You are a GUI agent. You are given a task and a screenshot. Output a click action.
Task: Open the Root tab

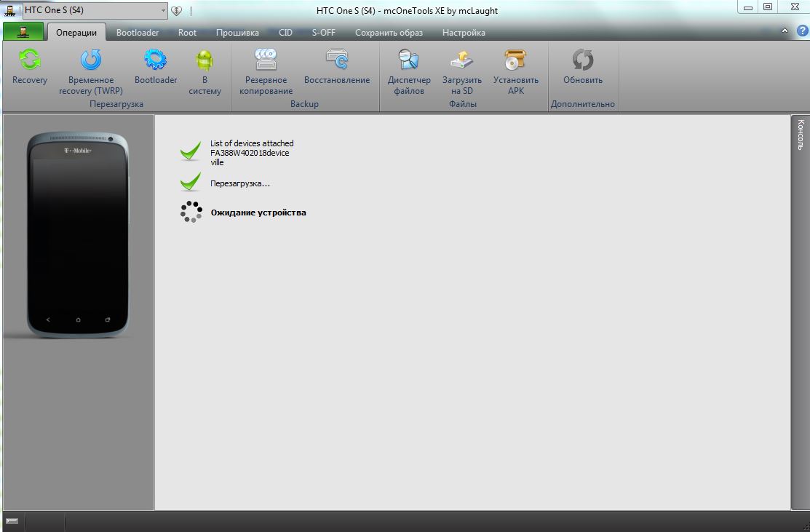pyautogui.click(x=187, y=33)
